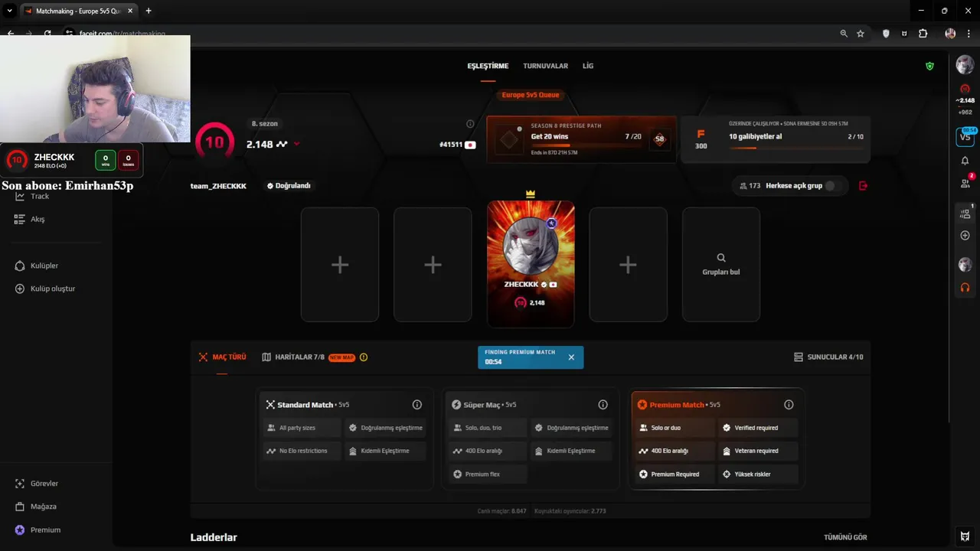This screenshot has width=980, height=551.
Task: Toggle Herkese açık grup switch
Action: pyautogui.click(x=832, y=186)
